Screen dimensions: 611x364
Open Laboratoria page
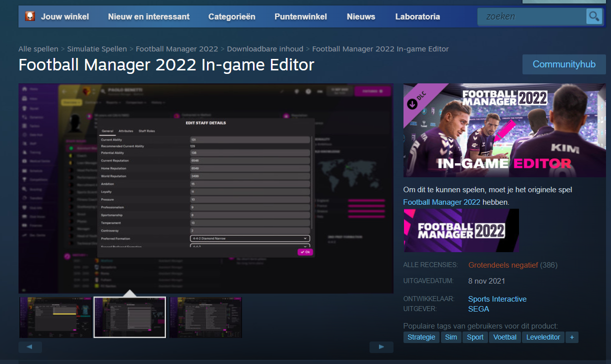(417, 16)
